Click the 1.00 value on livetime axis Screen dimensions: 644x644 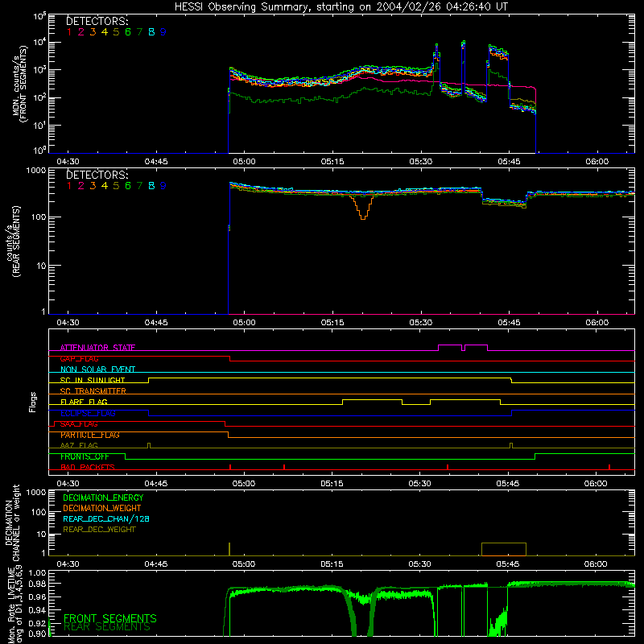pyautogui.click(x=37, y=573)
